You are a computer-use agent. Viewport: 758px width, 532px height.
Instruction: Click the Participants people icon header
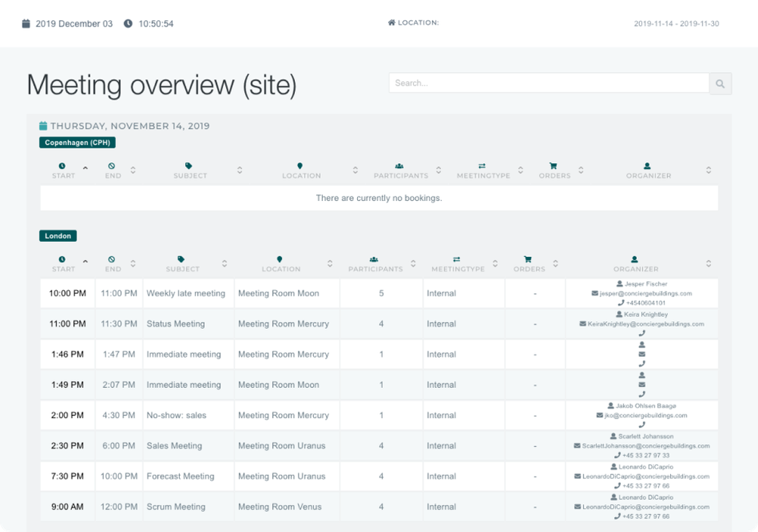tap(374, 258)
